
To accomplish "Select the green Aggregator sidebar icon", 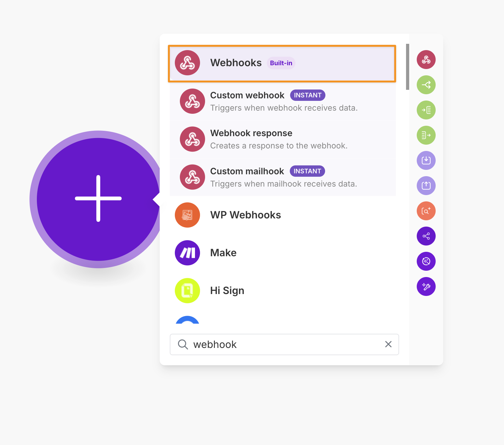I will (426, 135).
